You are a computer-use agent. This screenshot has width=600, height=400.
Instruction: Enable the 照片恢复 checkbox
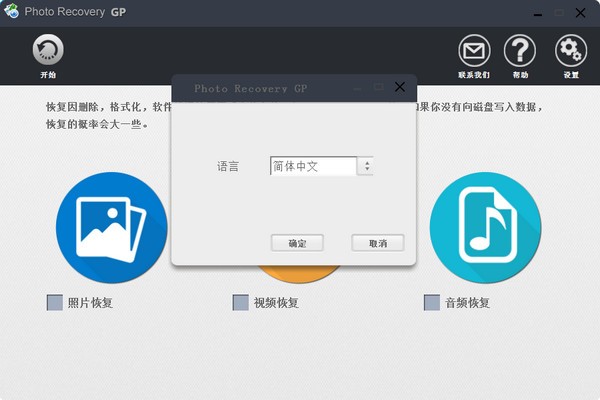pos(55,302)
